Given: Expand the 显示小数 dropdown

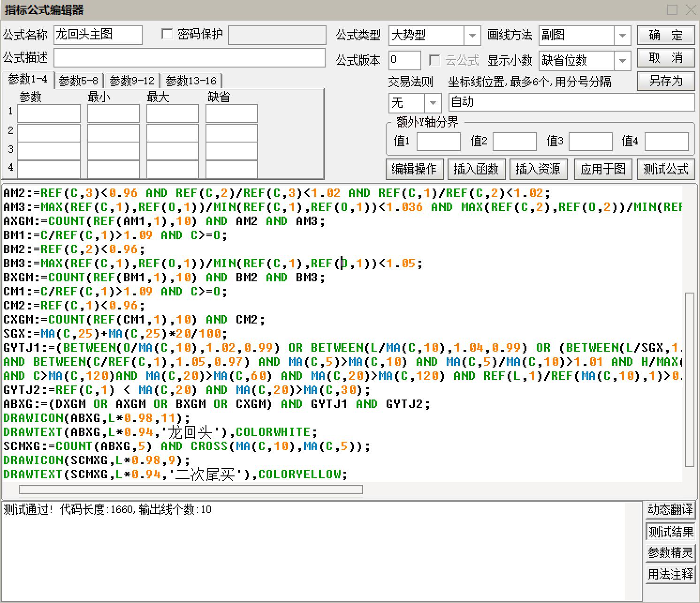Looking at the screenshot, I should pos(622,60).
